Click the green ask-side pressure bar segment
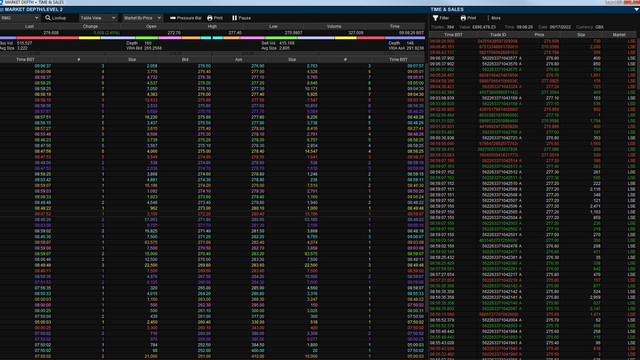This screenshot has width=640, height=360. [x=281, y=38]
